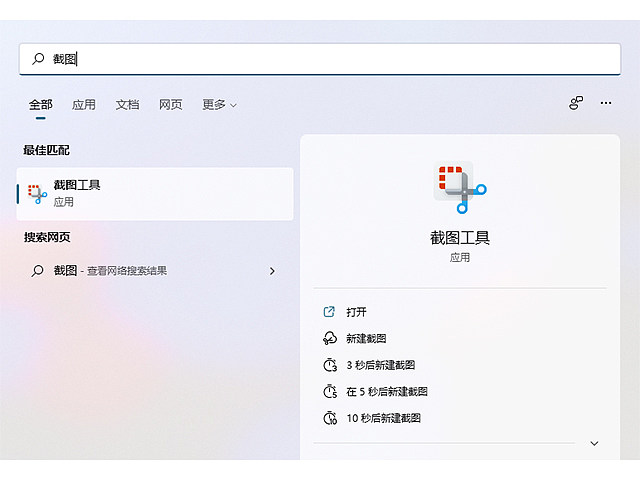Open web search result 截图 - 查看网络搜索结果
Image resolution: width=640 pixels, height=480 pixels.
[x=155, y=271]
